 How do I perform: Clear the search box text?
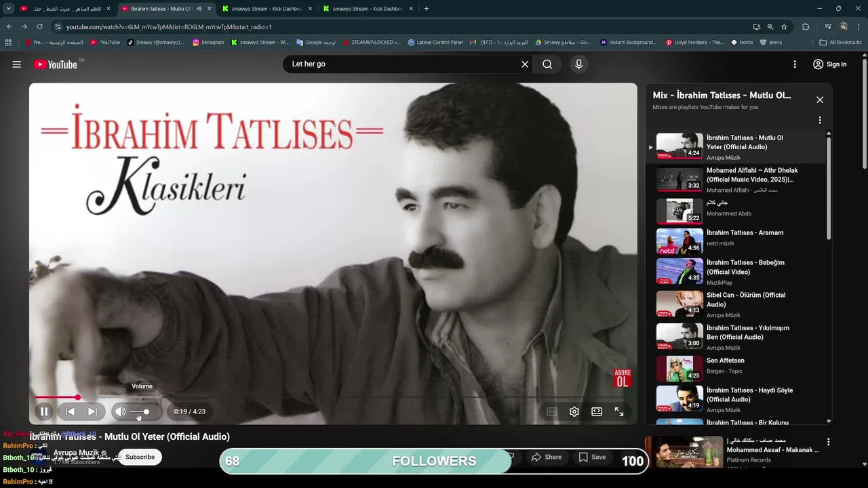coord(525,64)
